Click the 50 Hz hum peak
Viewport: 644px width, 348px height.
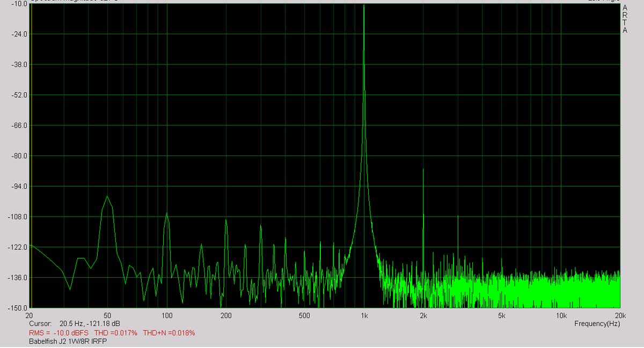click(107, 197)
